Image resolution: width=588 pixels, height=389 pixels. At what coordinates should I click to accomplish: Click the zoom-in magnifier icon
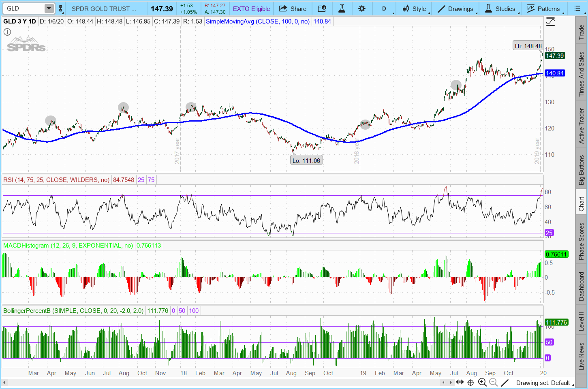coord(482,382)
